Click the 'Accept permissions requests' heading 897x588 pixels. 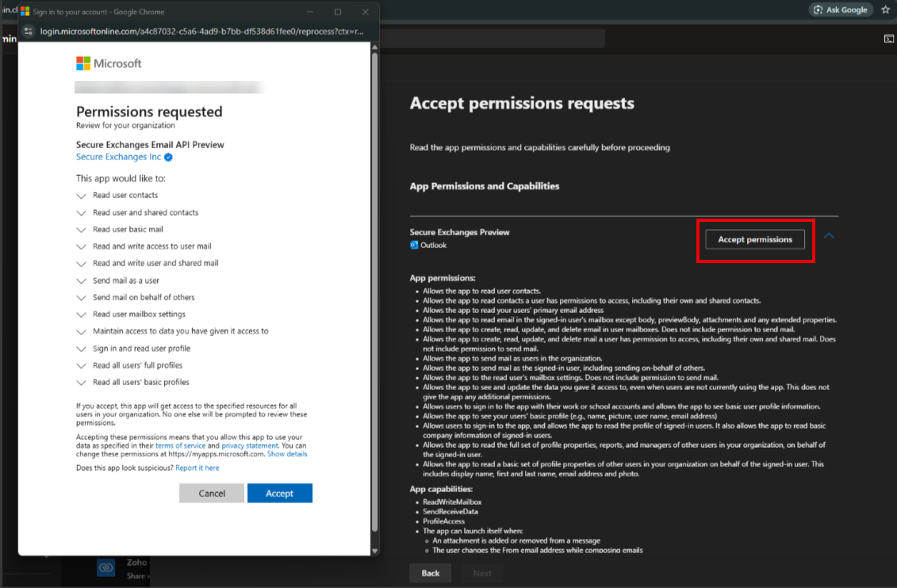[522, 104]
